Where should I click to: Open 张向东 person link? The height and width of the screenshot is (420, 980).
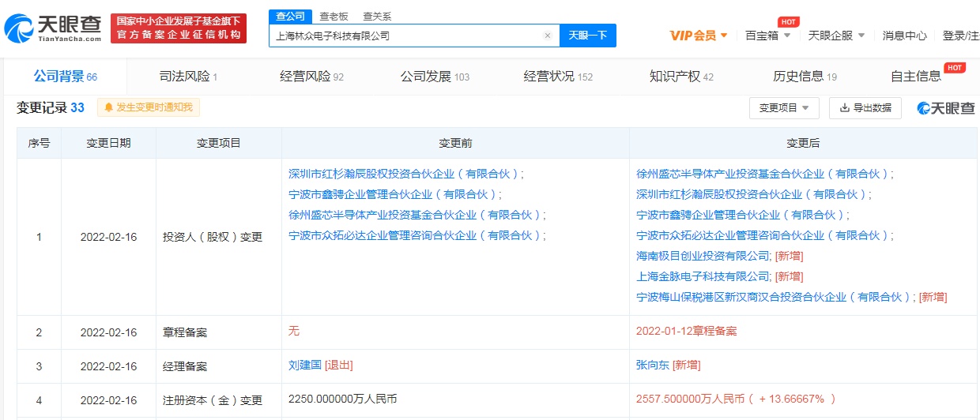pyautogui.click(x=653, y=365)
